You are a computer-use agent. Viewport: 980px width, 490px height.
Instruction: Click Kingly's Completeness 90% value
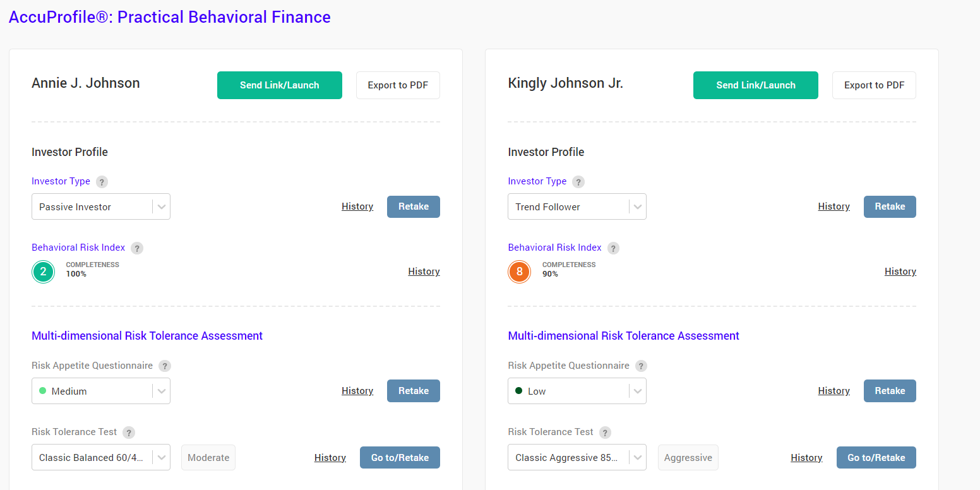(x=550, y=274)
